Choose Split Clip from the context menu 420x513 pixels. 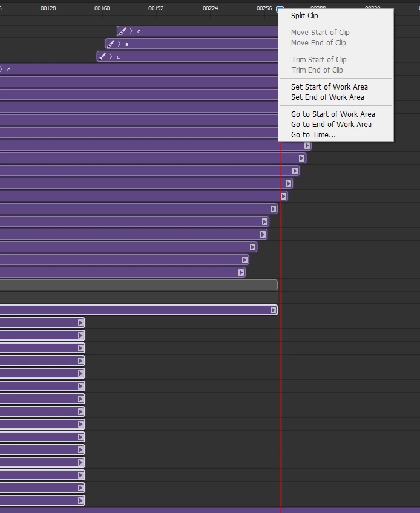tap(304, 16)
